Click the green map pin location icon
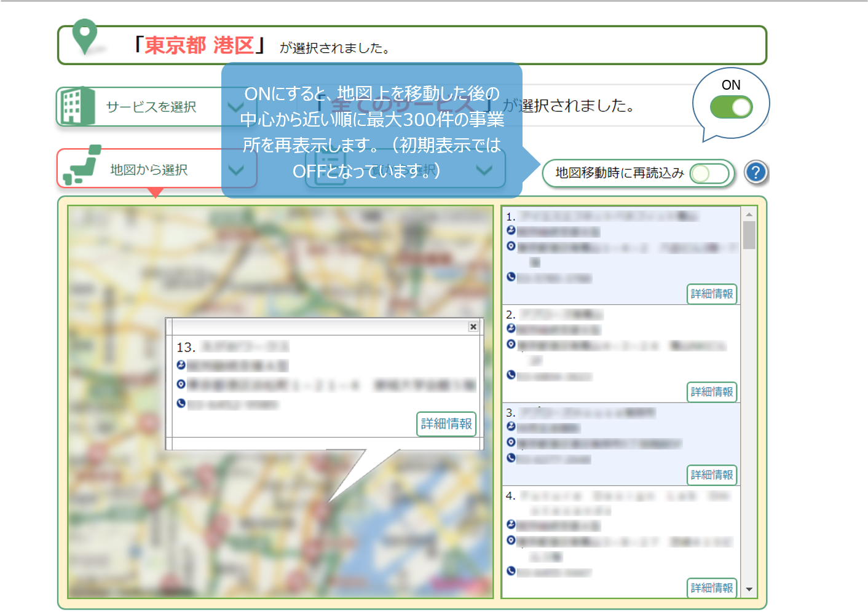This screenshot has width=868, height=612. tap(85, 37)
